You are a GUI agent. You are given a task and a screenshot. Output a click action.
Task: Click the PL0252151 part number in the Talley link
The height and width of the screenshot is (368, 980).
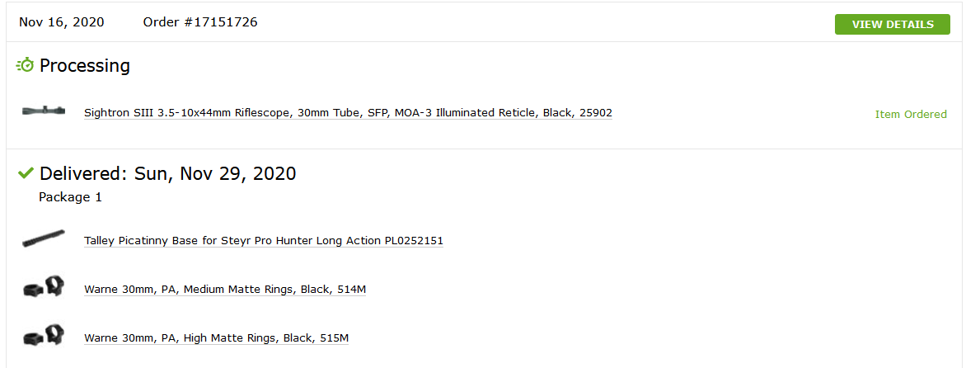(414, 241)
